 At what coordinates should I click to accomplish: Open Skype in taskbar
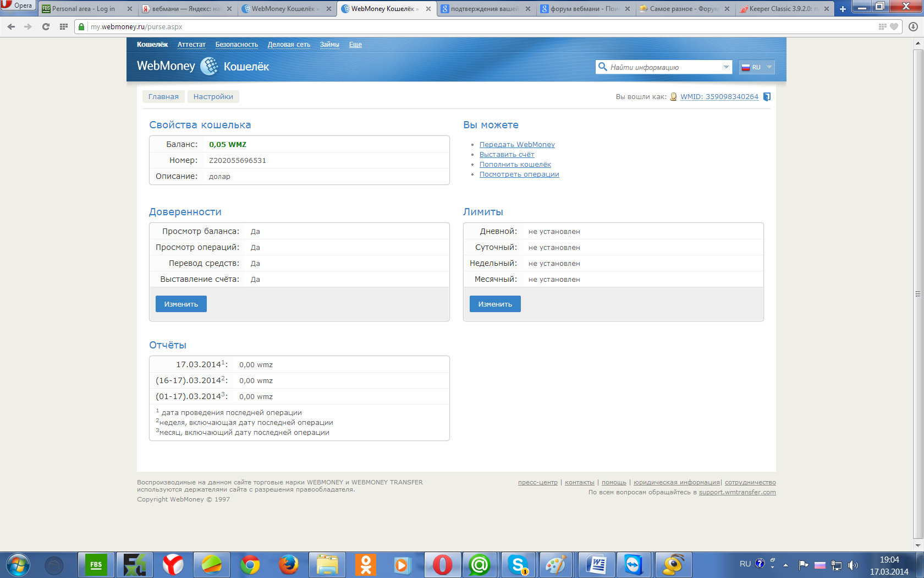518,565
